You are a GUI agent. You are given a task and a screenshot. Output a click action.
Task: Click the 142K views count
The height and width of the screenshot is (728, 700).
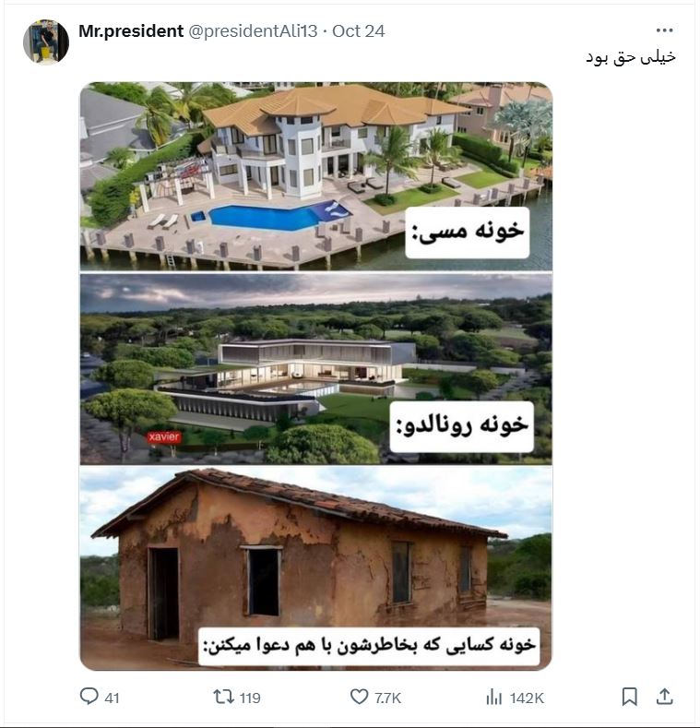527,698
